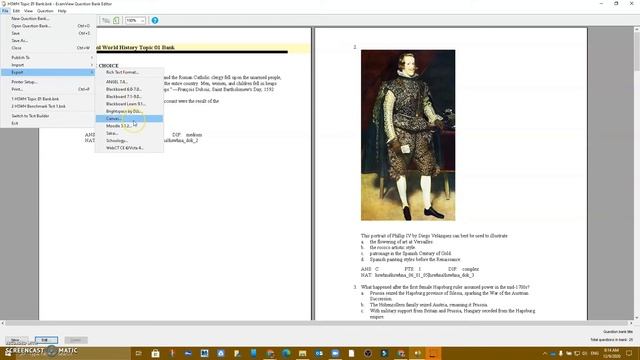The height and width of the screenshot is (360, 640).
Task: Select Save As in the File menu
Action: pyautogui.click(x=47, y=40)
